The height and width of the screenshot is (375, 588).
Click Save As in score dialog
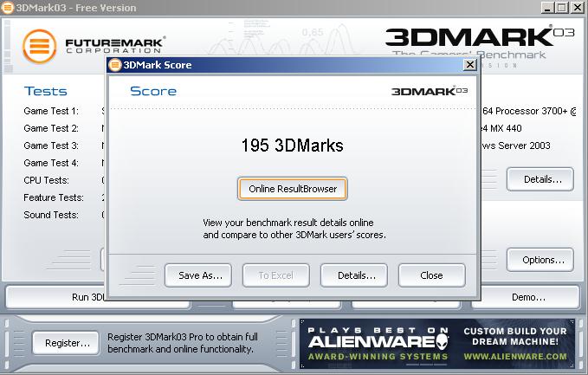click(x=198, y=275)
